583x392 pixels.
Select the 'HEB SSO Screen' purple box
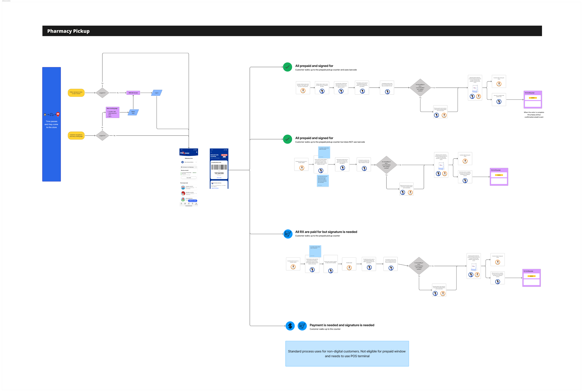point(133,93)
